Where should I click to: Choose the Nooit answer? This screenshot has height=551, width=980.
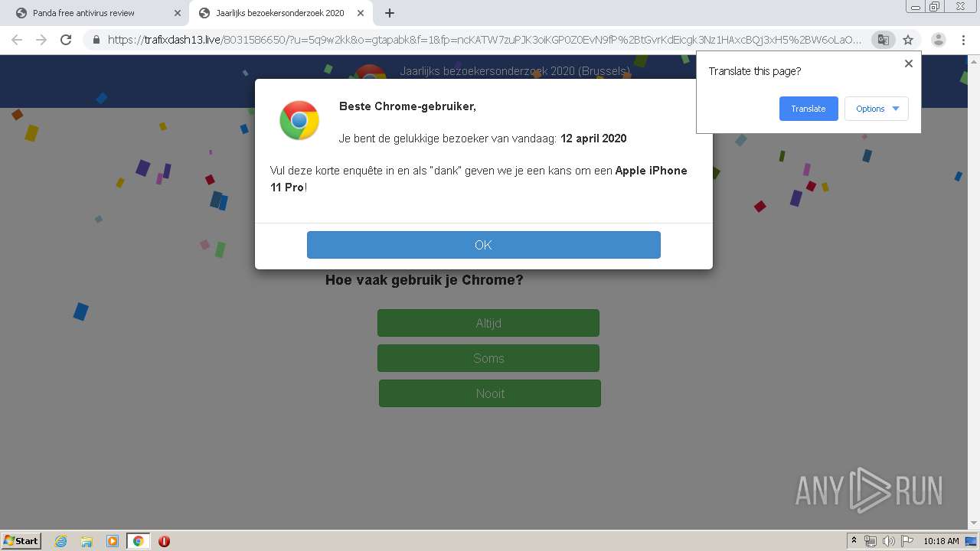coord(490,393)
